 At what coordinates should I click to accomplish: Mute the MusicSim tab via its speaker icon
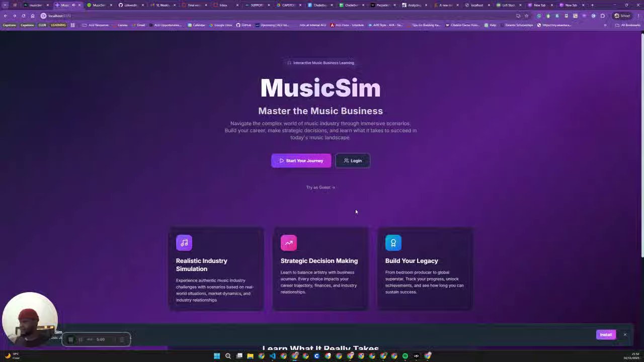(73, 5)
